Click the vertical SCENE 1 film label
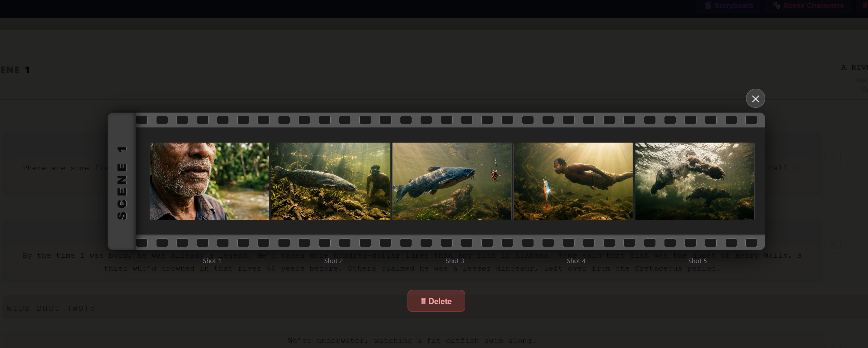The image size is (868, 348). pyautogui.click(x=122, y=183)
